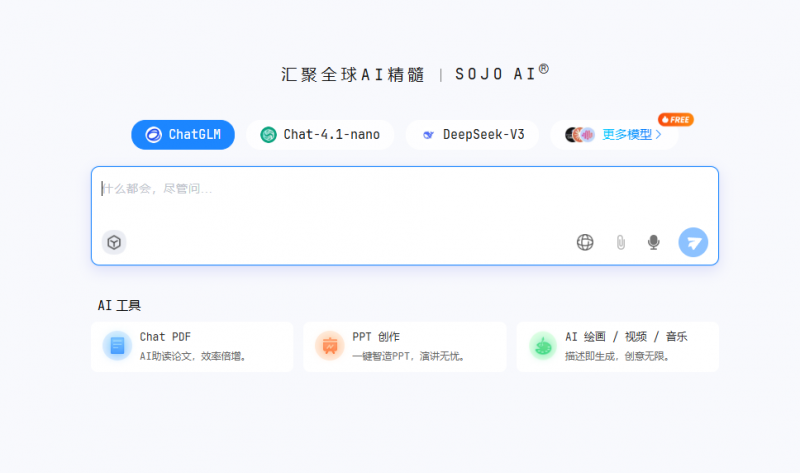800x473 pixels.
Task: Click the green AI 绘画 robot icon
Action: pos(542,346)
